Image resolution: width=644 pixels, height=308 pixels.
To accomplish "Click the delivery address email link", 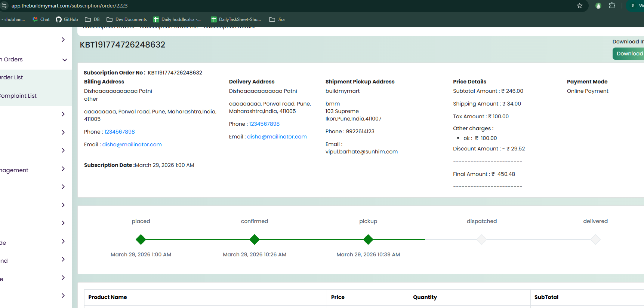I will pyautogui.click(x=277, y=137).
